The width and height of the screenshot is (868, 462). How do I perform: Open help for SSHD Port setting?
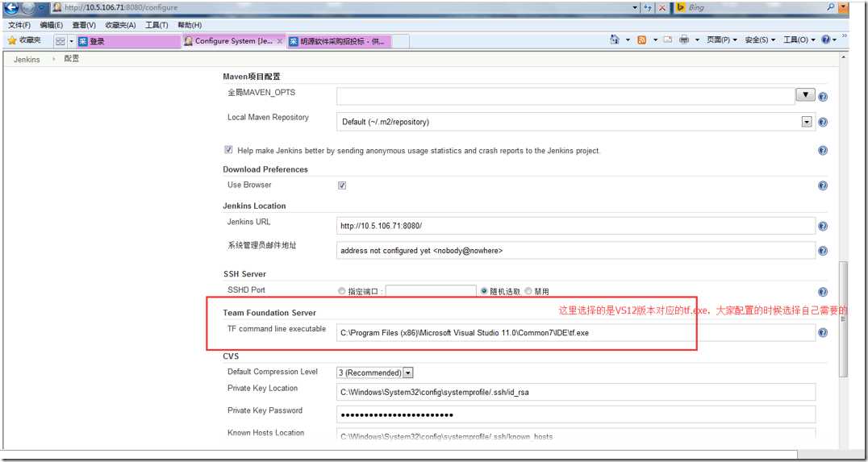coord(823,292)
